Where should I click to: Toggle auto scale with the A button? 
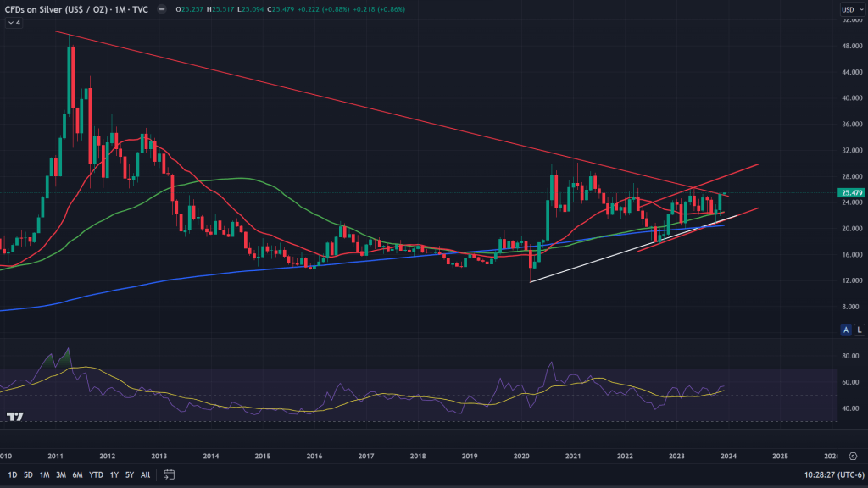pos(846,329)
